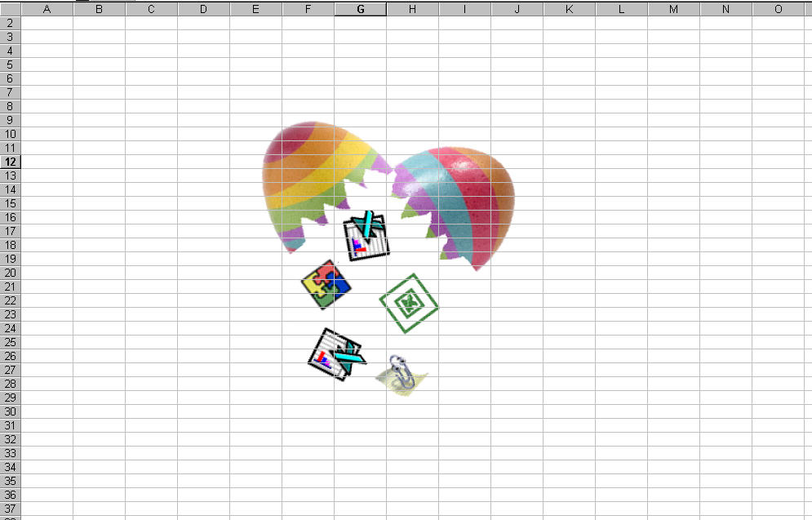Click the puzzle pieces icon
Image resolution: width=812 pixels, height=520 pixels.
(326, 285)
